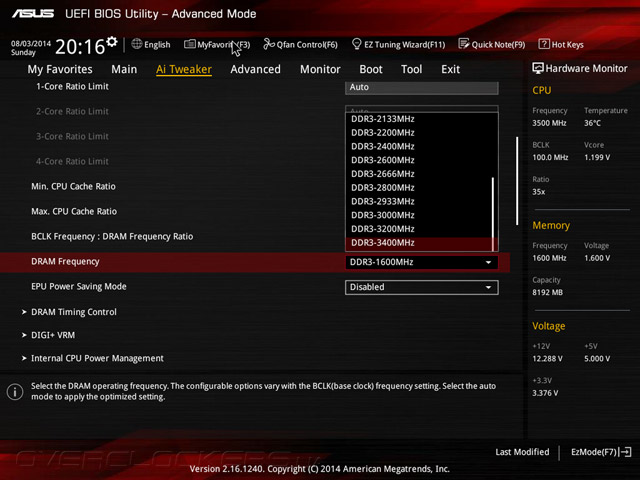This screenshot has height=480, width=640.
Task: Open Qfan Control(F6) label
Action: (x=307, y=44)
